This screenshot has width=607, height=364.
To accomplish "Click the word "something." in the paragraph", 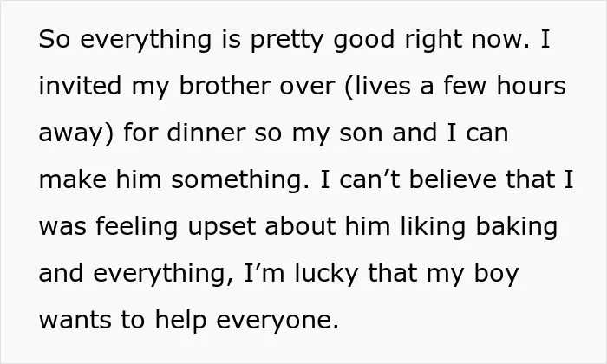I will pos(240,179).
